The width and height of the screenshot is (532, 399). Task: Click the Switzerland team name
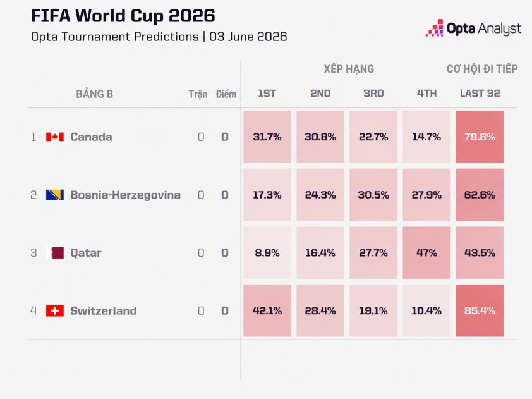point(103,310)
